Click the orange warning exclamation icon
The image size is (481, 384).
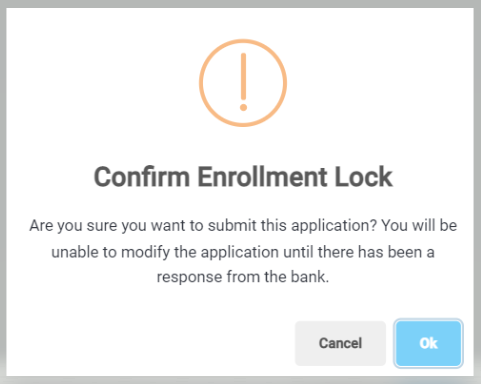[243, 83]
